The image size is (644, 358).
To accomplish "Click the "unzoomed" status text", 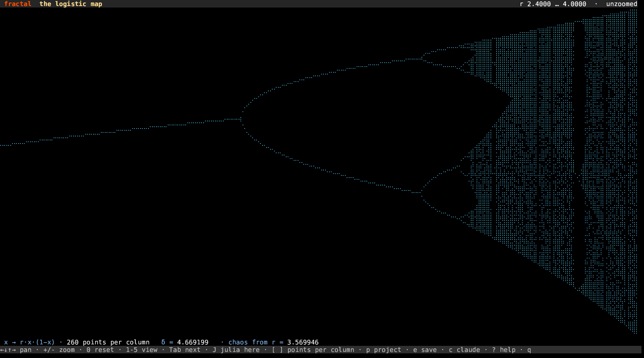I will tap(621, 4).
